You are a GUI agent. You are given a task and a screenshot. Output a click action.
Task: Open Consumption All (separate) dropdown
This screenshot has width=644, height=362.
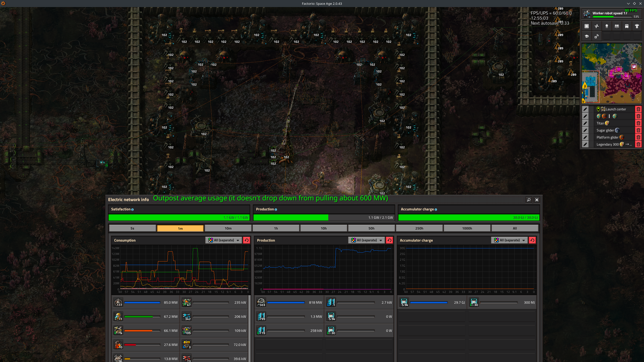[224, 240]
